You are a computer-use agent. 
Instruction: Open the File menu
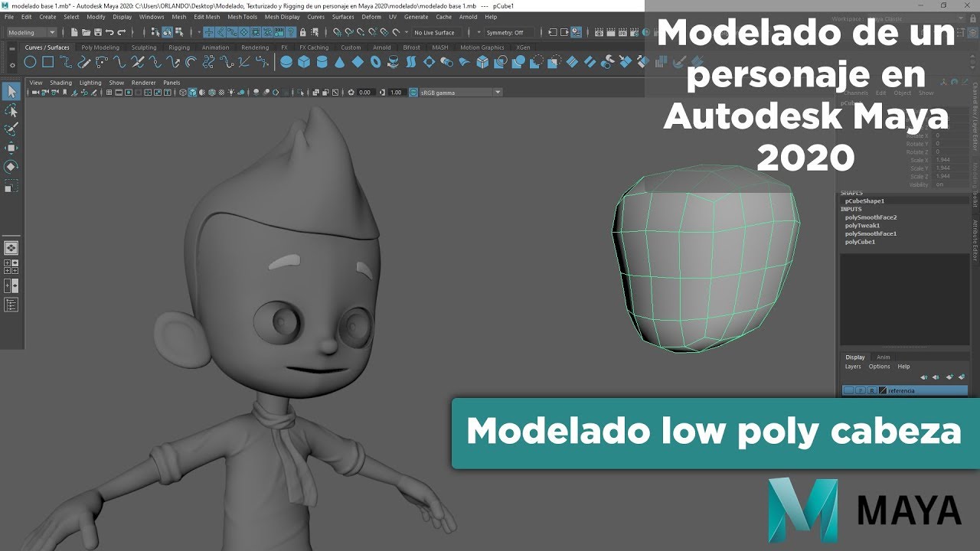(8, 16)
